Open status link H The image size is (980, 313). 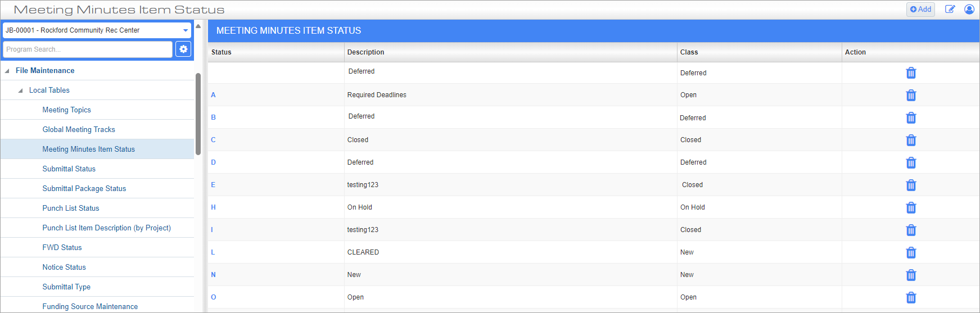(x=213, y=207)
